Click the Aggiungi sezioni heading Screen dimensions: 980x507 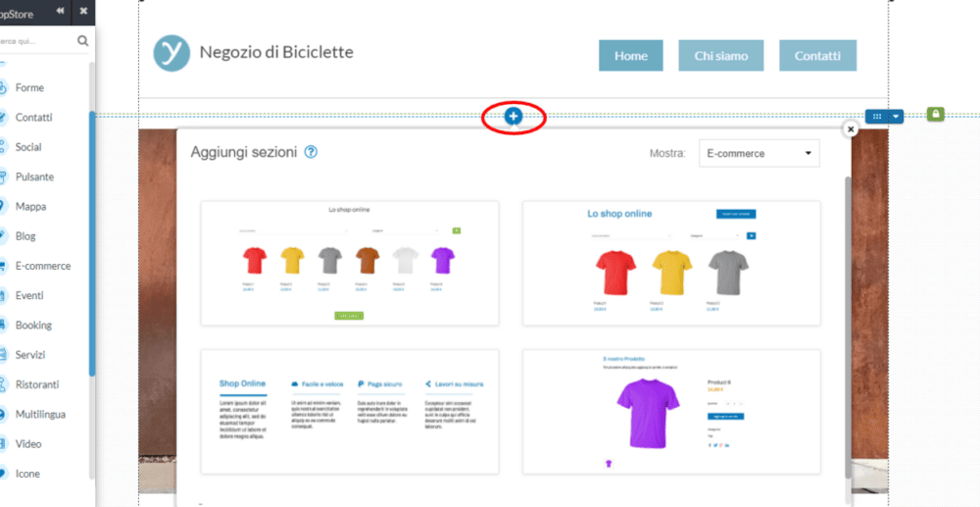[244, 152]
